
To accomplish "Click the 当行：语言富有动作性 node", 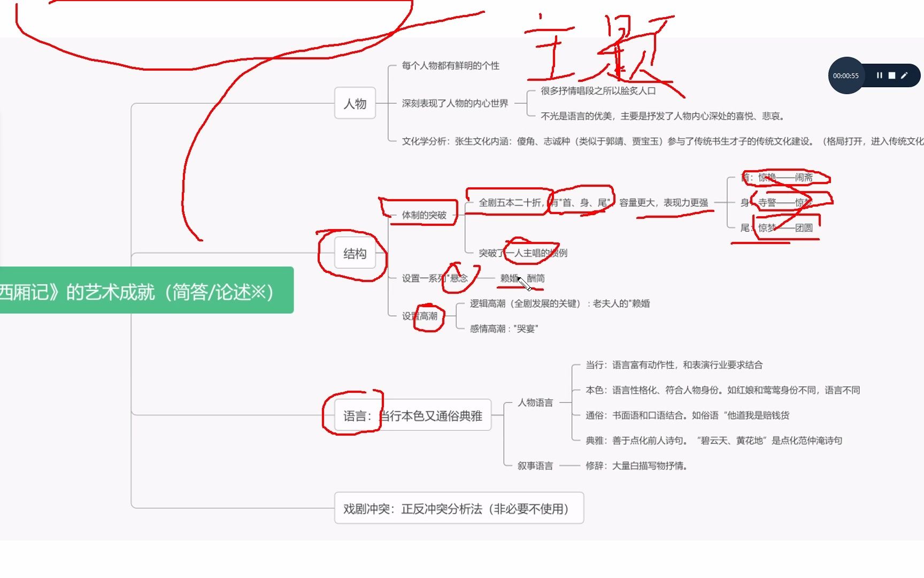I will (674, 365).
